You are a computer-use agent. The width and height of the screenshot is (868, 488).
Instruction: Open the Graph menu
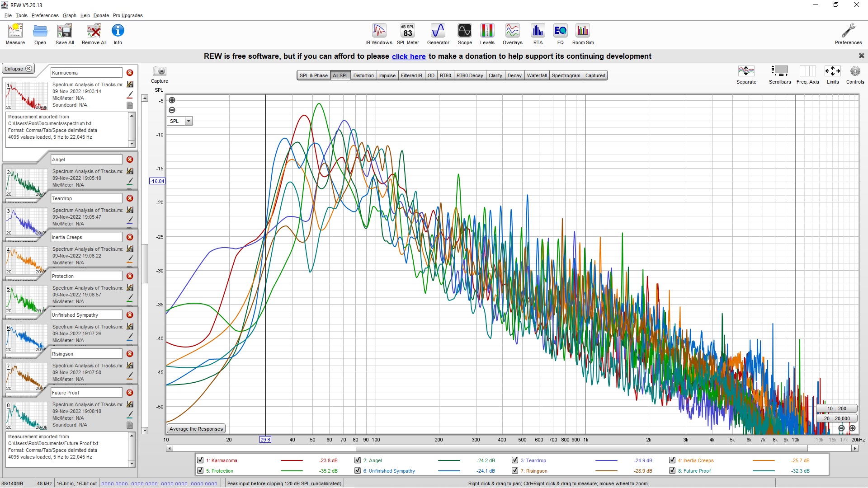(x=69, y=15)
